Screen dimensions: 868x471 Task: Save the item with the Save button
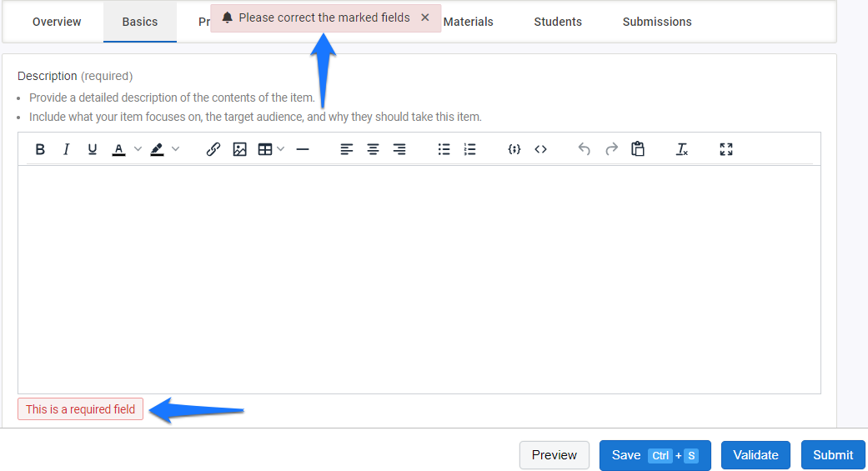[x=655, y=455]
